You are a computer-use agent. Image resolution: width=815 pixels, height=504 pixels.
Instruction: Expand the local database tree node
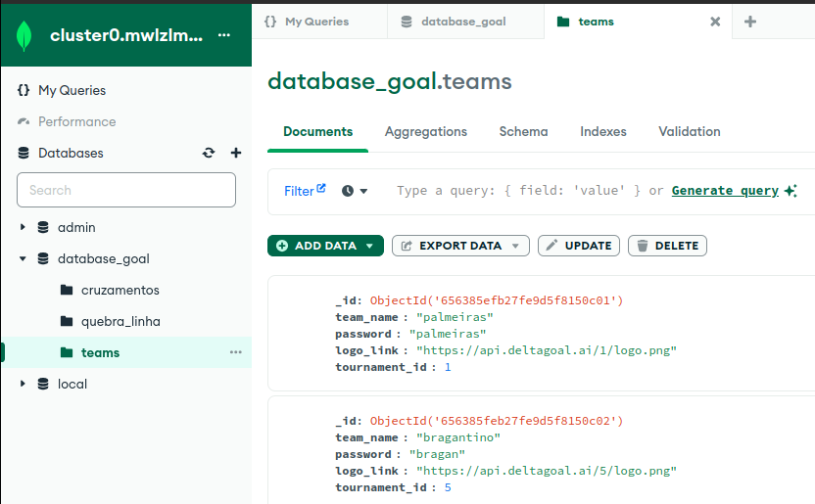point(24,384)
